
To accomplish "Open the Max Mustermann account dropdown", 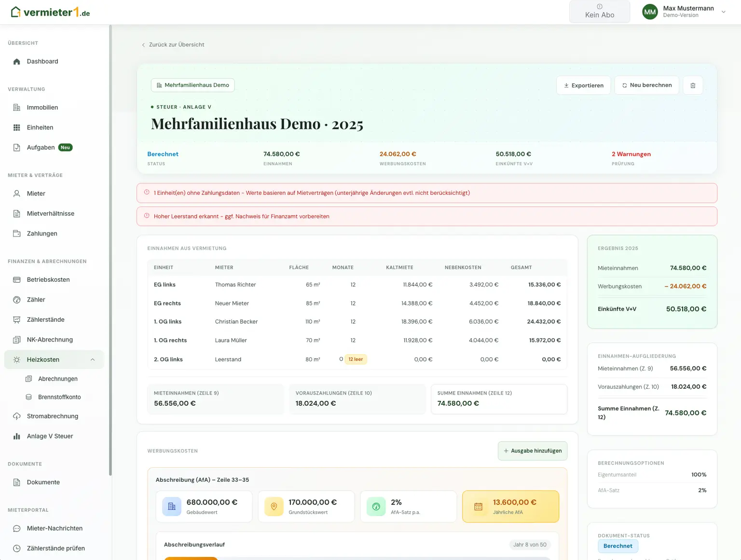I will [684, 12].
